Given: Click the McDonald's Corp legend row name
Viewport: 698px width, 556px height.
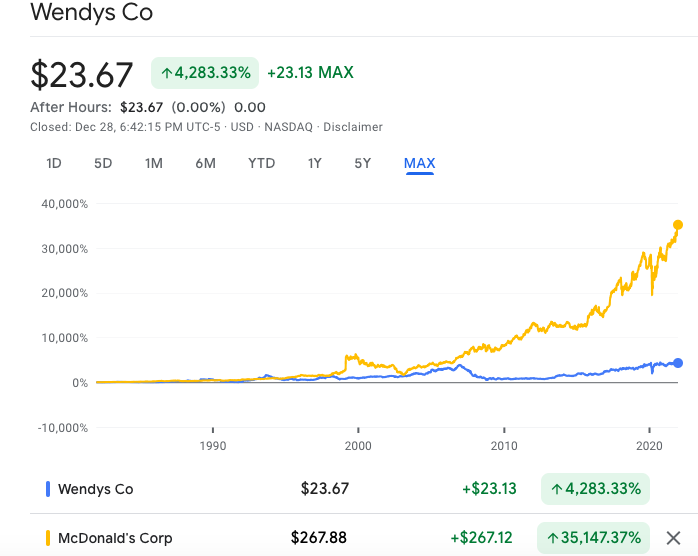Looking at the screenshot, I should click(x=115, y=538).
